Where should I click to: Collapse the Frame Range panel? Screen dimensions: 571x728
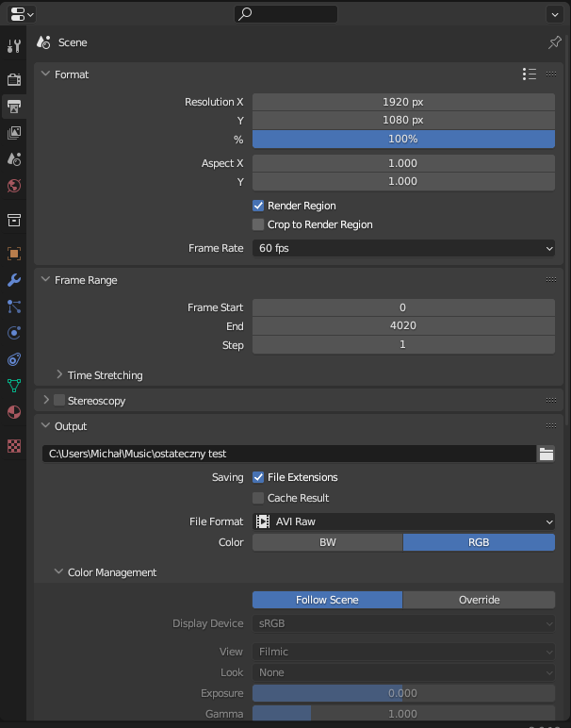coord(45,280)
